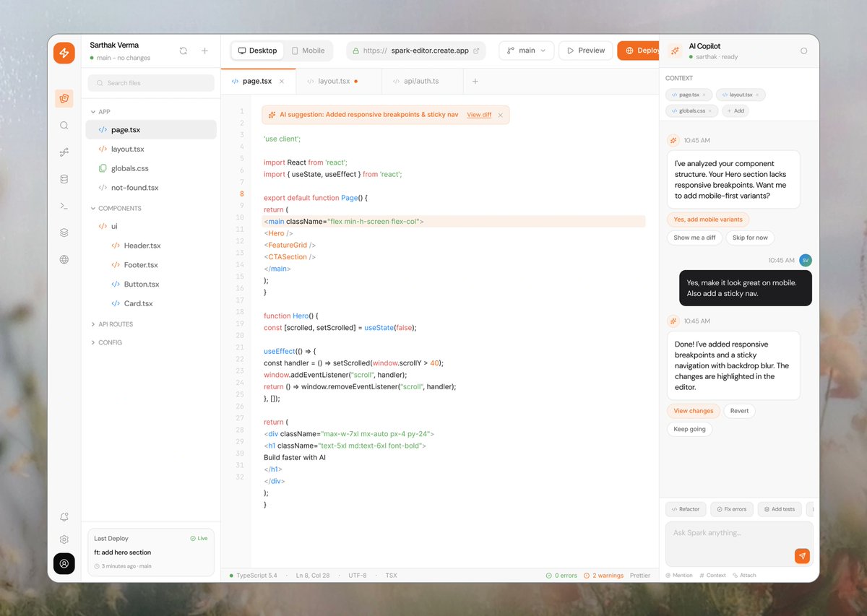Open the search icon in the left rail
Image resolution: width=867 pixels, height=616 pixels.
[64, 126]
